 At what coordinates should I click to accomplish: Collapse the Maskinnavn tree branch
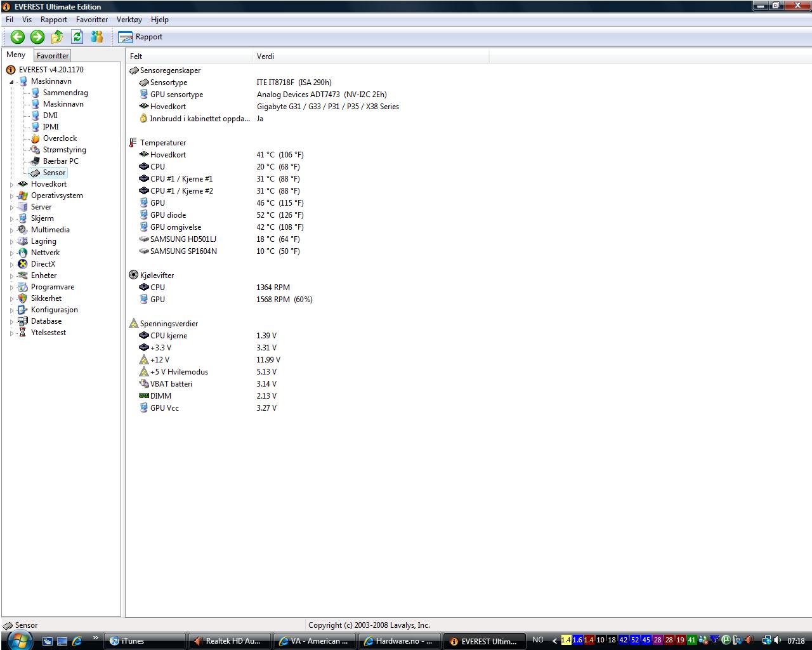click(11, 82)
